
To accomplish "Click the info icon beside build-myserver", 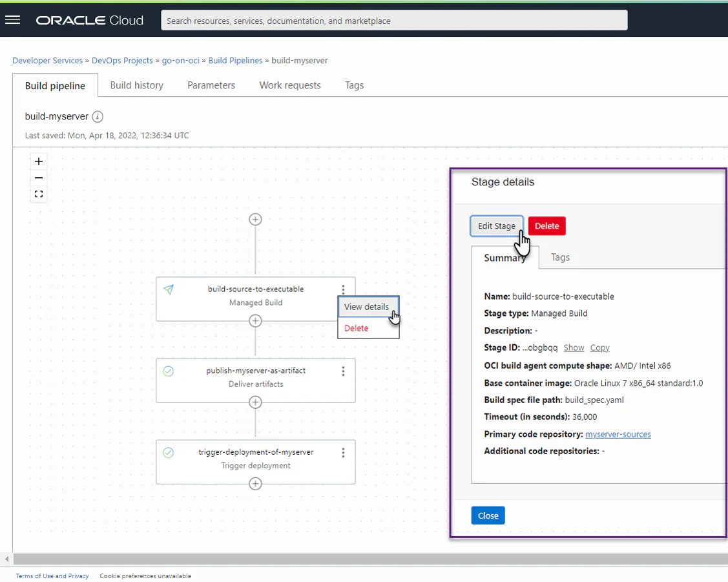I will [x=98, y=116].
